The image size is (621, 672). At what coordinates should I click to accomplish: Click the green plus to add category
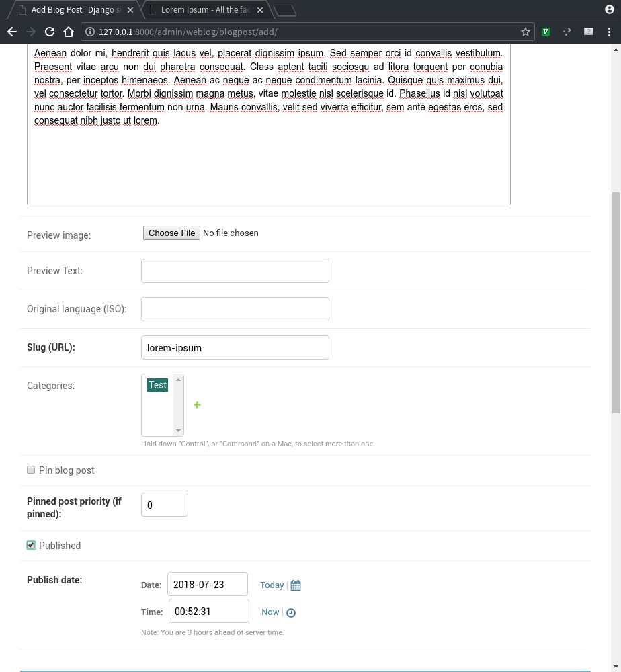[x=198, y=405]
